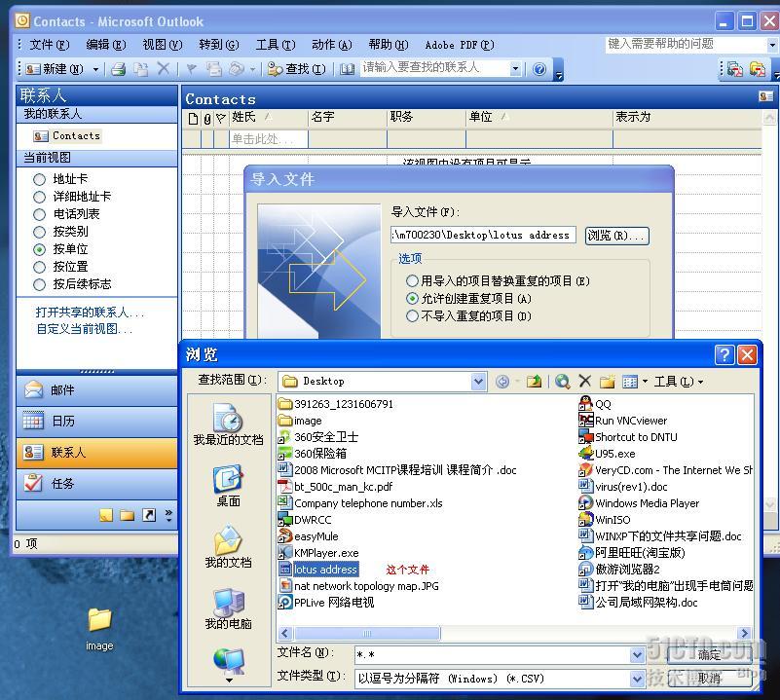The height and width of the screenshot is (700, 780).
Task: Click the Notes icon in navigation bar
Action: 106,515
